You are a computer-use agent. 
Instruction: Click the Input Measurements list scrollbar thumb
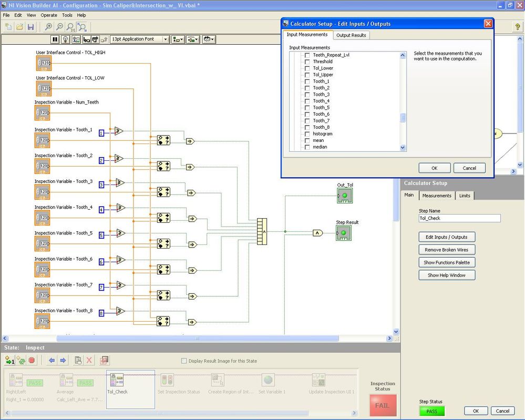[x=403, y=118]
